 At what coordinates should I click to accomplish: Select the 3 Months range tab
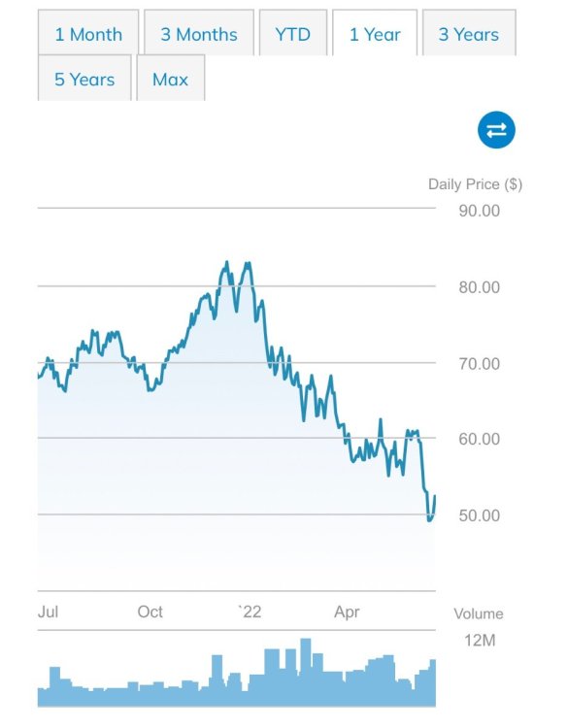199,33
